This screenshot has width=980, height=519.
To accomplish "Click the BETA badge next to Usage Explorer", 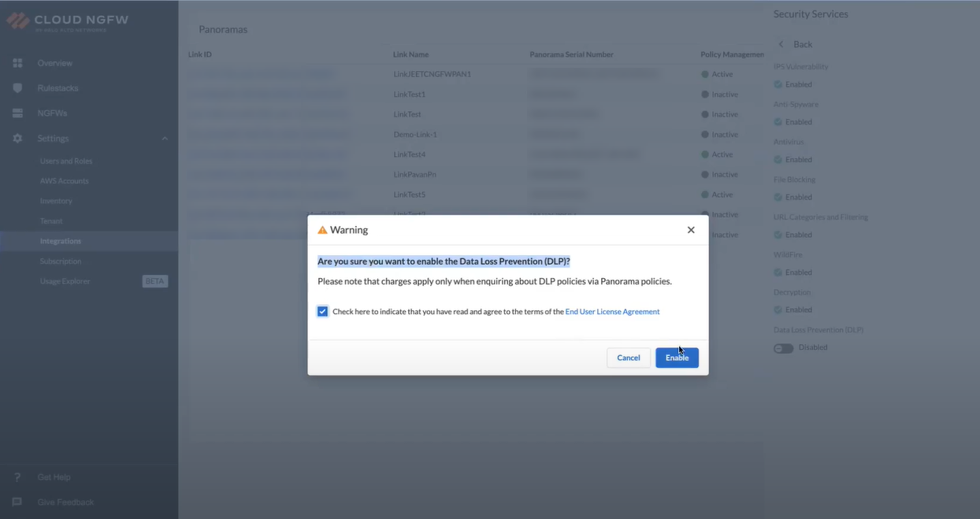I will pos(155,281).
